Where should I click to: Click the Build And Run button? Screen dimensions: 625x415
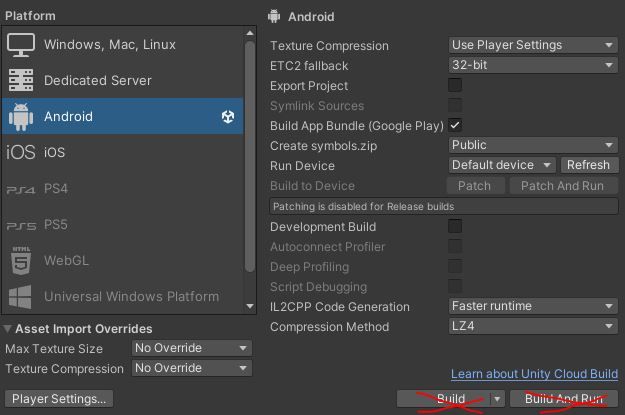point(564,399)
